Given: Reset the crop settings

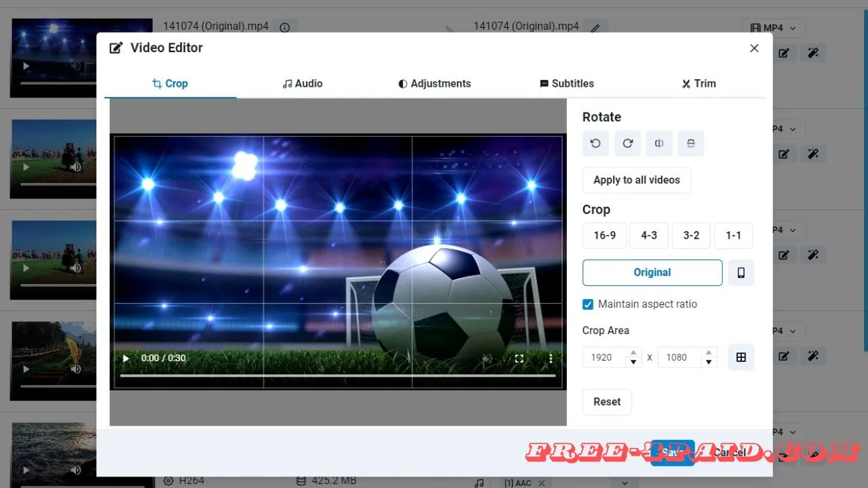Looking at the screenshot, I should tap(607, 401).
